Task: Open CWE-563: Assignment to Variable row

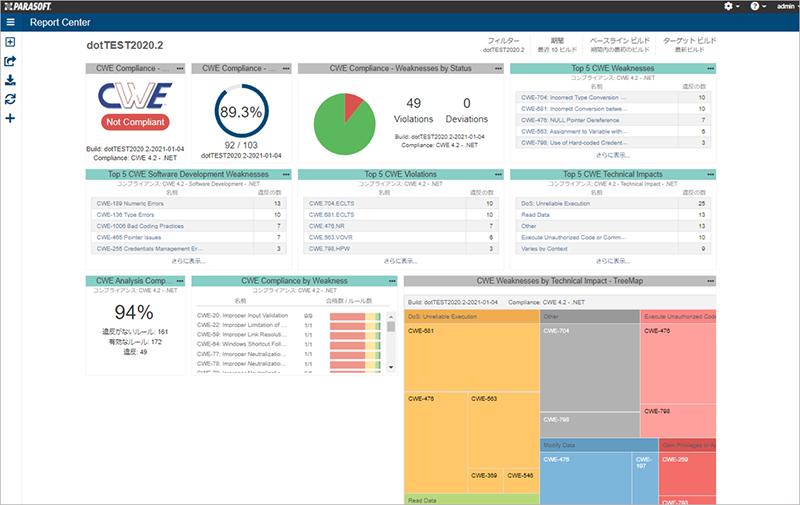Action: [613, 132]
